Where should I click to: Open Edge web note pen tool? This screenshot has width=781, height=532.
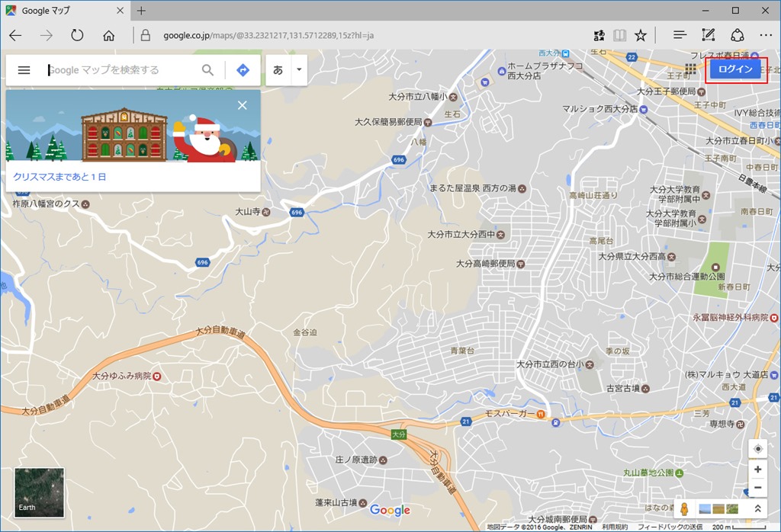[708, 36]
